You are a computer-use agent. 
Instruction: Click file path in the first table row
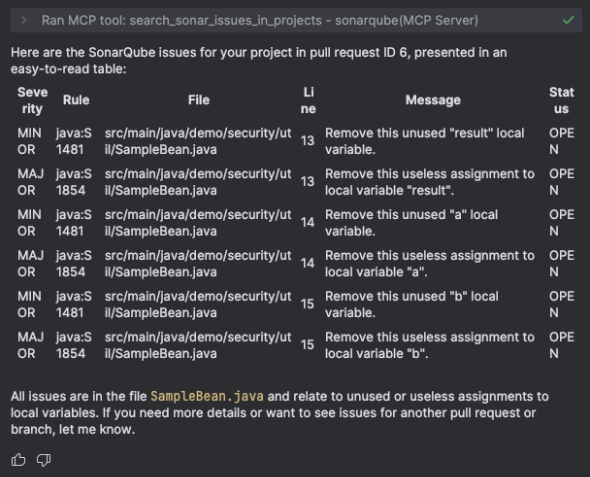click(198, 141)
